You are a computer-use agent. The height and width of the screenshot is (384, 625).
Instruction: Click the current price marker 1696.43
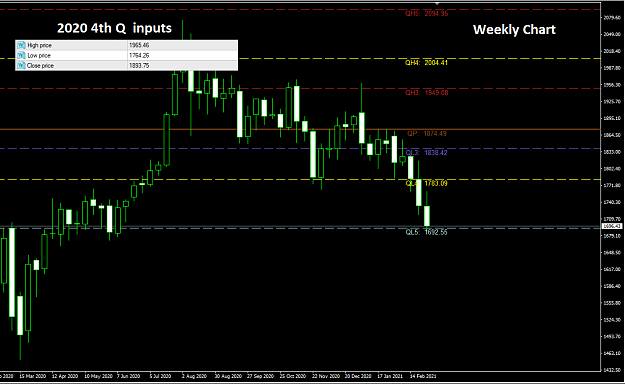[612, 226]
